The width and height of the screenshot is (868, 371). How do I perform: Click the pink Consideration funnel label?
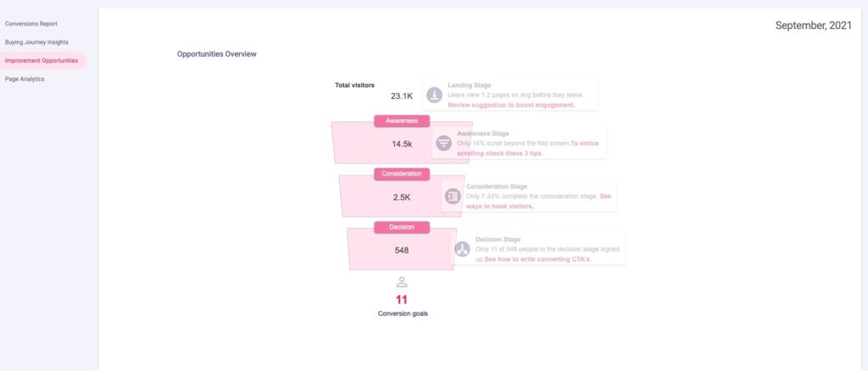[x=402, y=174]
